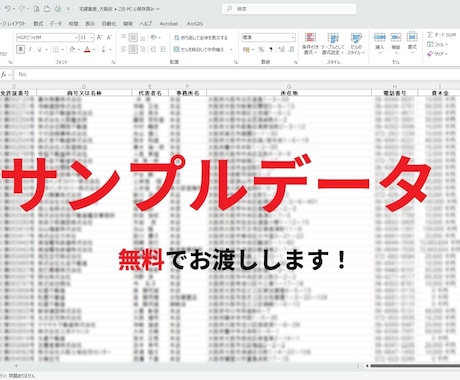Toggle Align Left horizontal alignment
The height and width of the screenshot is (380, 460).
123,49
